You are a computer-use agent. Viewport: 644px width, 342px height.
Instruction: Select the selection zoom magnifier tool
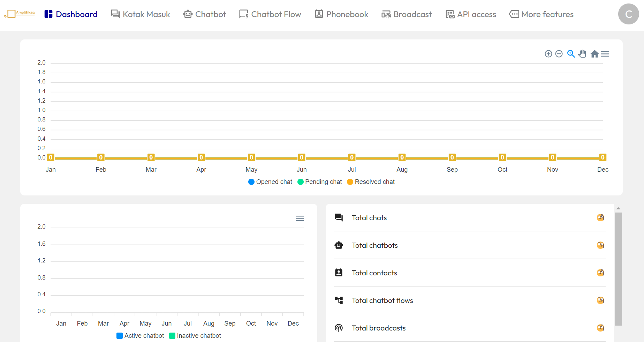[x=571, y=54]
